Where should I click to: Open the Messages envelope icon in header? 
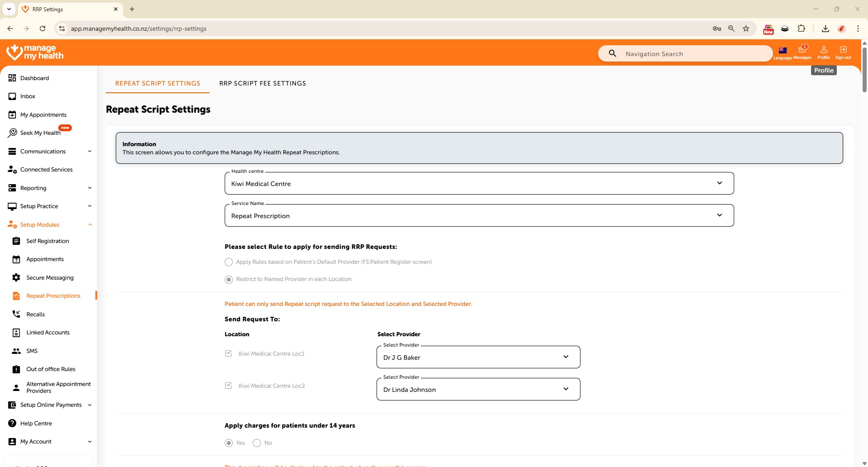pyautogui.click(x=802, y=50)
